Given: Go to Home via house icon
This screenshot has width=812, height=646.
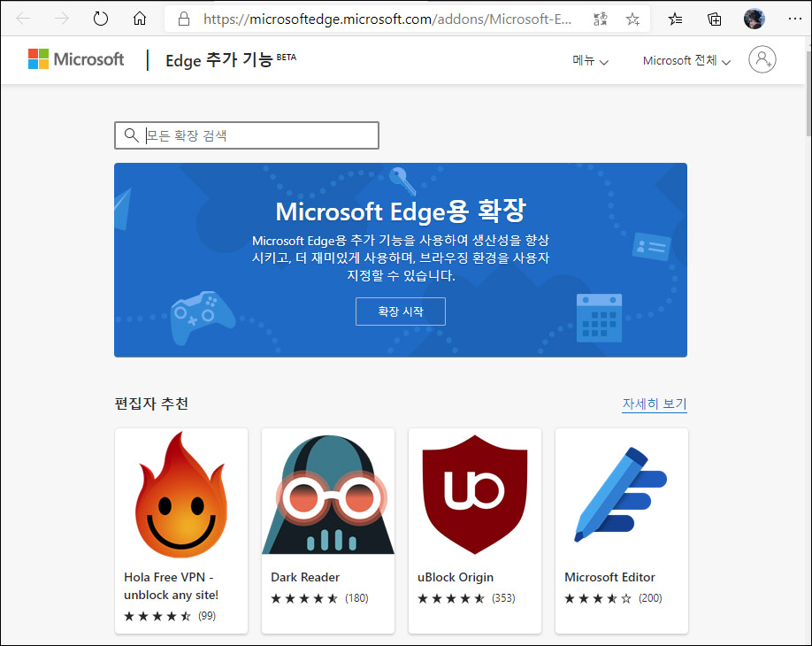Looking at the screenshot, I should pos(139,19).
